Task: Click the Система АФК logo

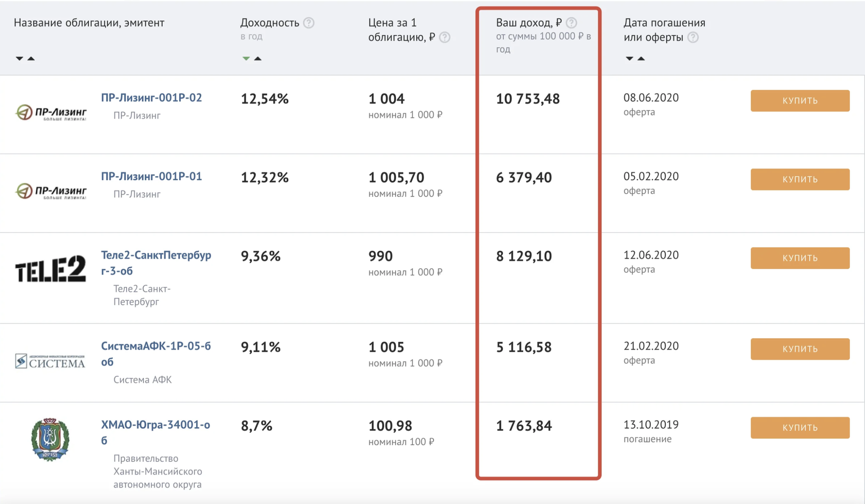Action: pos(50,361)
